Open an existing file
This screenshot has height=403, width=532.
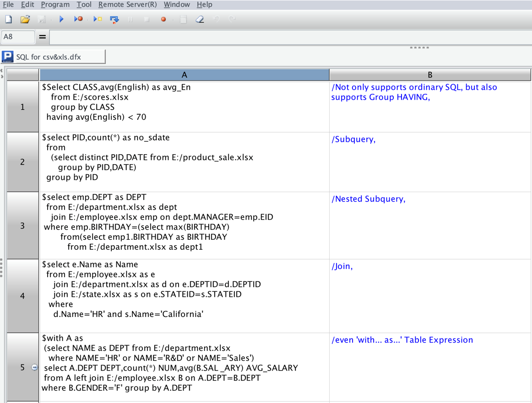(25, 19)
